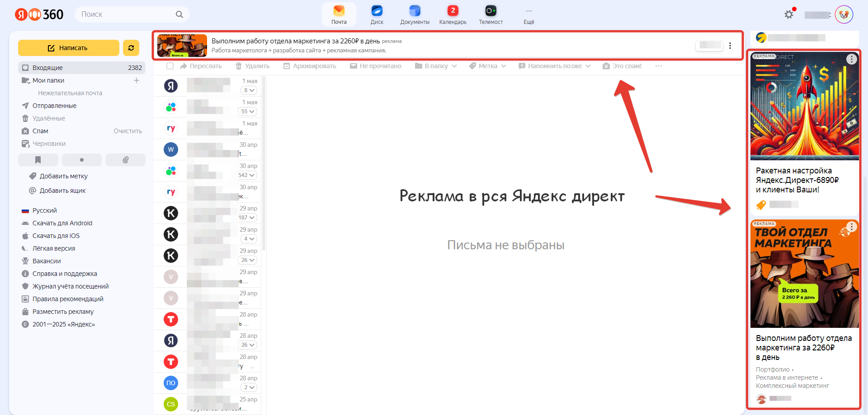Click the search magnifier icon
The image size is (868, 415).
pos(179,14)
